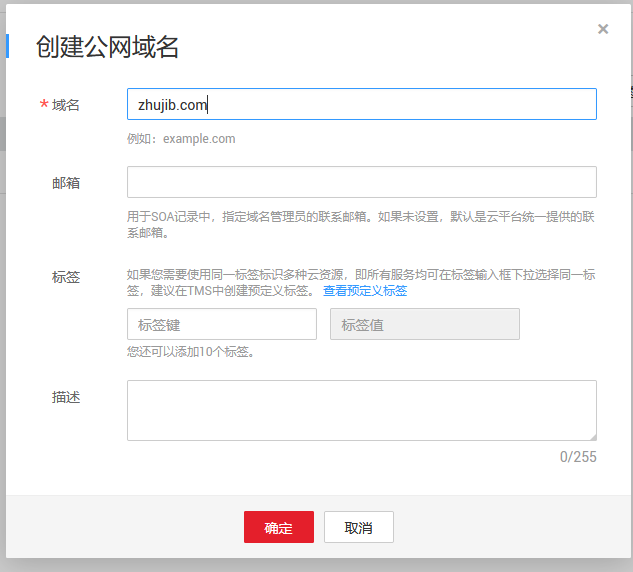Open the 查看预定义标签 link
Image resolution: width=633 pixels, height=572 pixels.
365,291
